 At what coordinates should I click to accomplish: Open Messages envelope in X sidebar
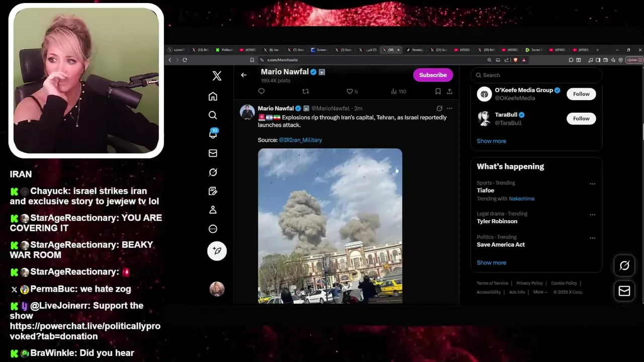[x=213, y=153]
